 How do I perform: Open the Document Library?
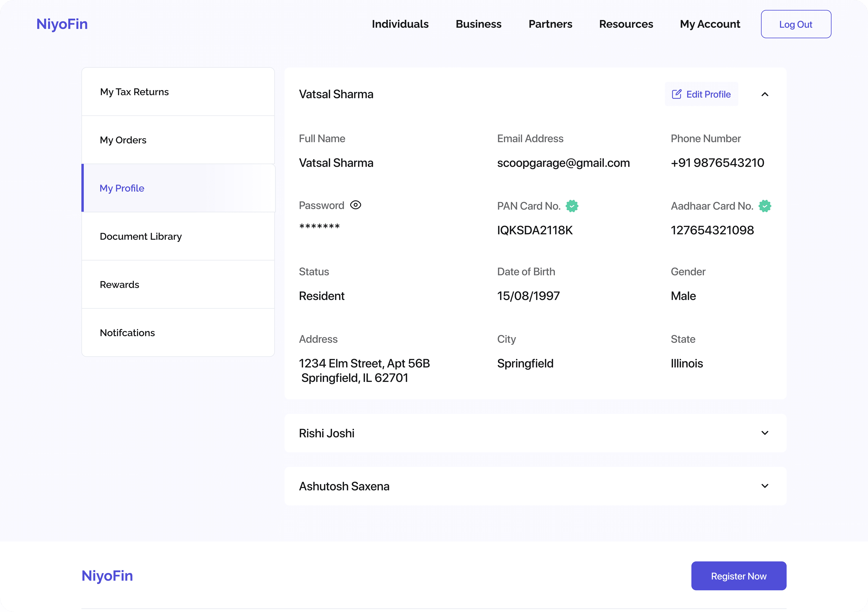pyautogui.click(x=141, y=236)
